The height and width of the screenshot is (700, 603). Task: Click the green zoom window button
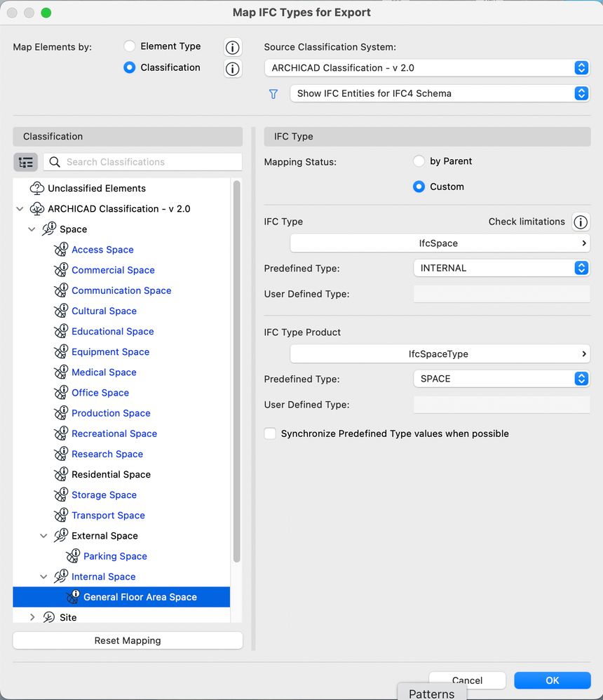[x=46, y=13]
